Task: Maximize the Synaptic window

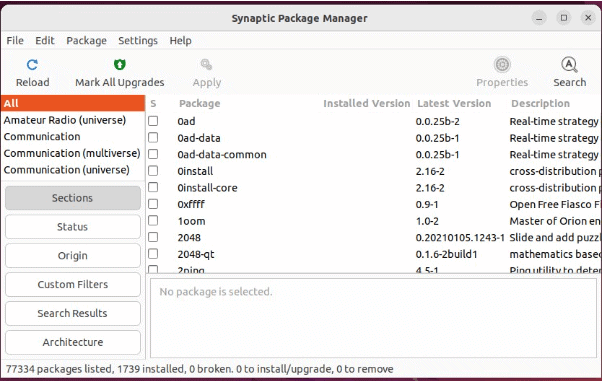Action: [x=564, y=18]
